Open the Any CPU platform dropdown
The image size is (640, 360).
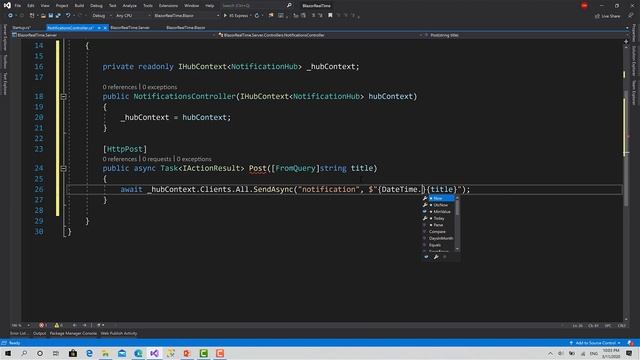pyautogui.click(x=133, y=16)
